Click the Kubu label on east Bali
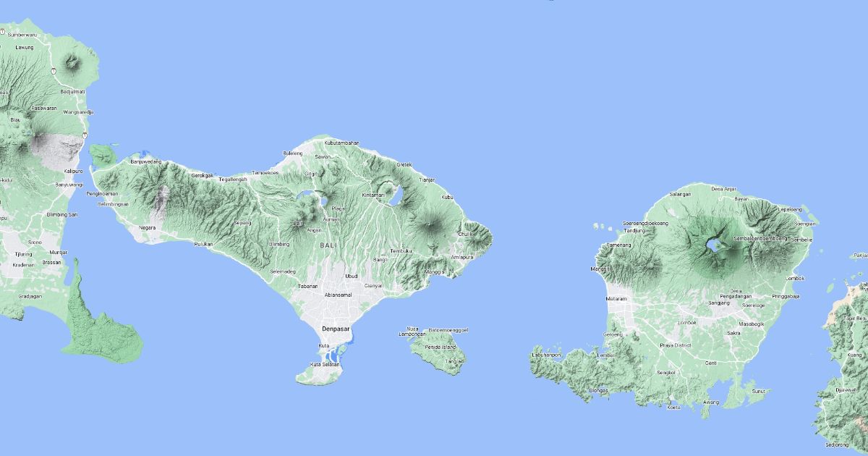868x456 pixels. tap(447, 197)
